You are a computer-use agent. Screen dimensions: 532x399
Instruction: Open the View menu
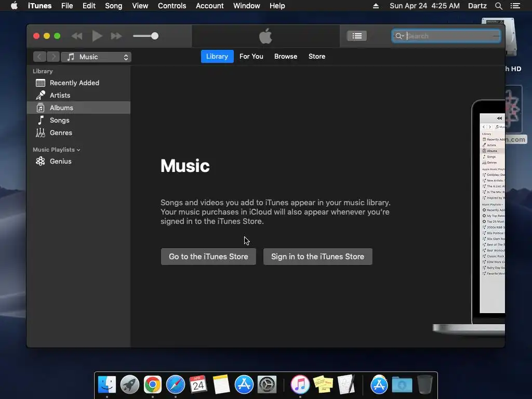pos(140,6)
